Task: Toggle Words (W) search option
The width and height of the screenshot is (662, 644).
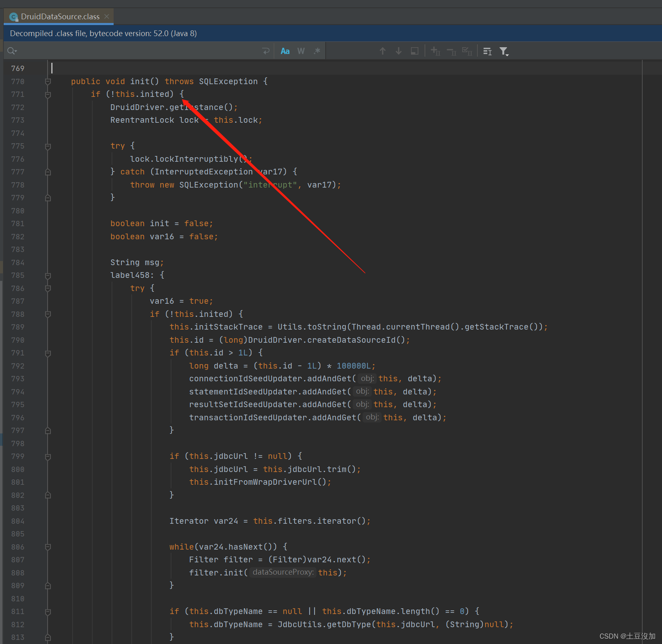Action: point(301,51)
